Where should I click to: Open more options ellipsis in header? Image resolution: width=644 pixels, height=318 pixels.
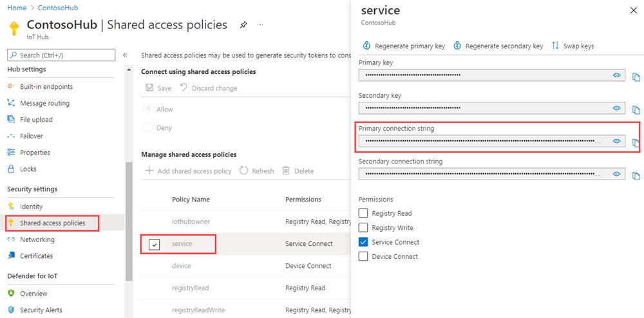(260, 25)
